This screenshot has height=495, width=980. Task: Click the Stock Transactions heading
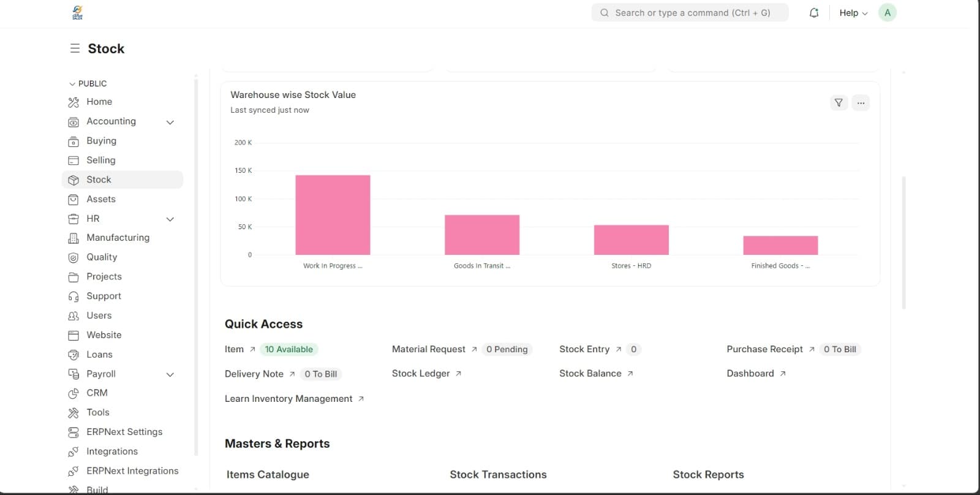pos(498,475)
